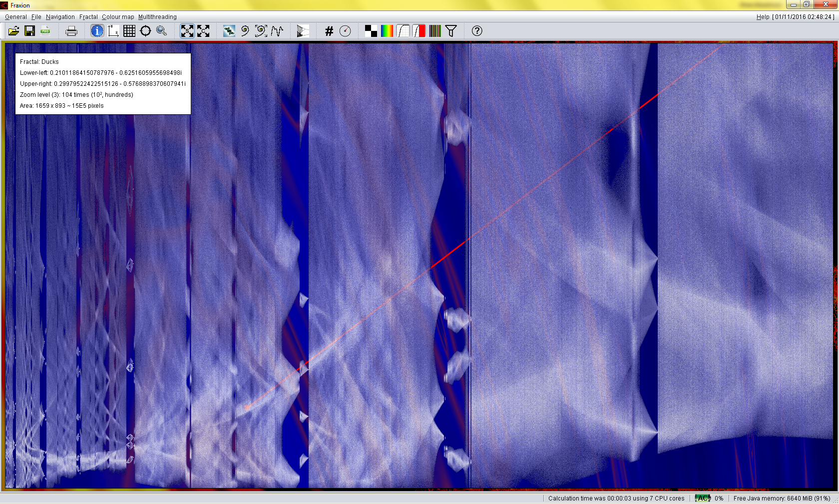Click the funnel filter icon
Image resolution: width=839 pixels, height=504 pixels.
(451, 31)
